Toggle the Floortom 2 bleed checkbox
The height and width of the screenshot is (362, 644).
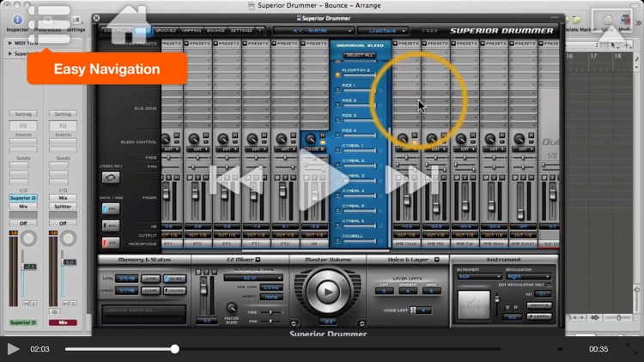[338, 75]
